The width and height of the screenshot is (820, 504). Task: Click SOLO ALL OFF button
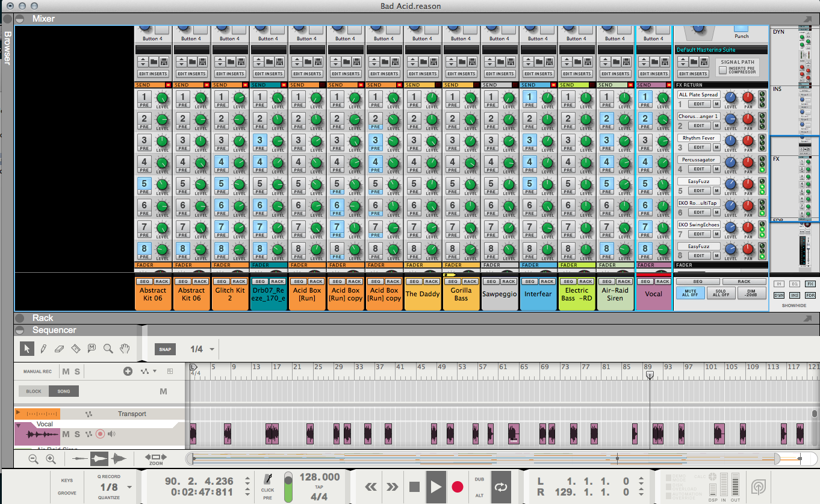click(x=721, y=293)
